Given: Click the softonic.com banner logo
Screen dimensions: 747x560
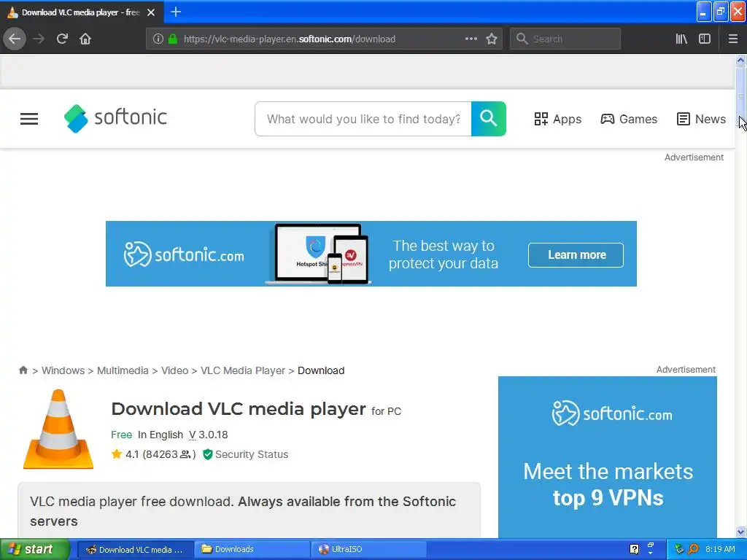Looking at the screenshot, I should [184, 254].
